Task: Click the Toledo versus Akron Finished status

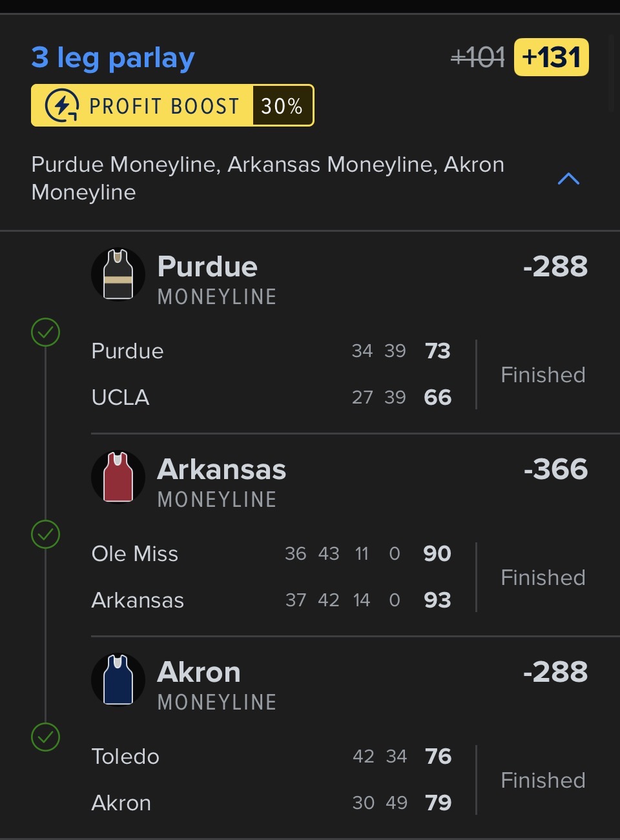Action: [x=543, y=781]
